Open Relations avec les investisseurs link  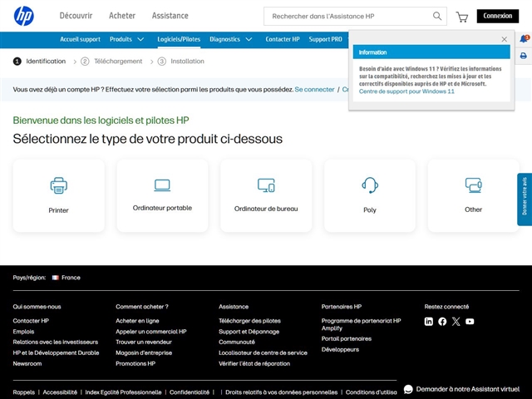tap(56, 342)
